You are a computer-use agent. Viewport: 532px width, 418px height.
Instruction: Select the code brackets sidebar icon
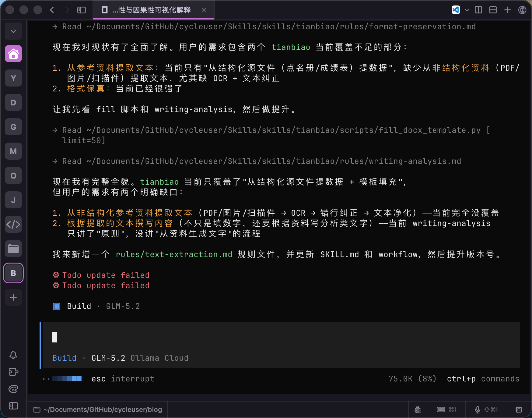pyautogui.click(x=13, y=225)
